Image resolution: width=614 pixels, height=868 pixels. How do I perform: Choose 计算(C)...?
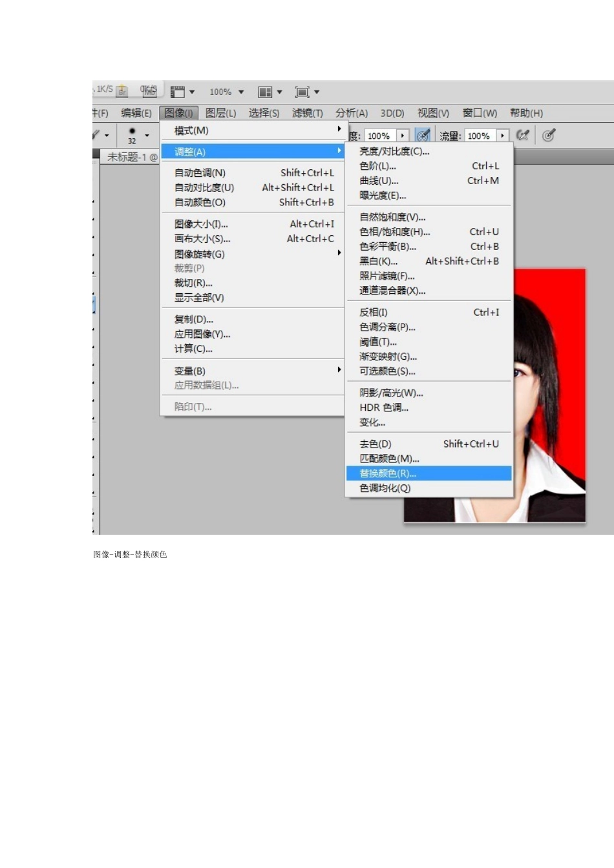click(x=253, y=349)
